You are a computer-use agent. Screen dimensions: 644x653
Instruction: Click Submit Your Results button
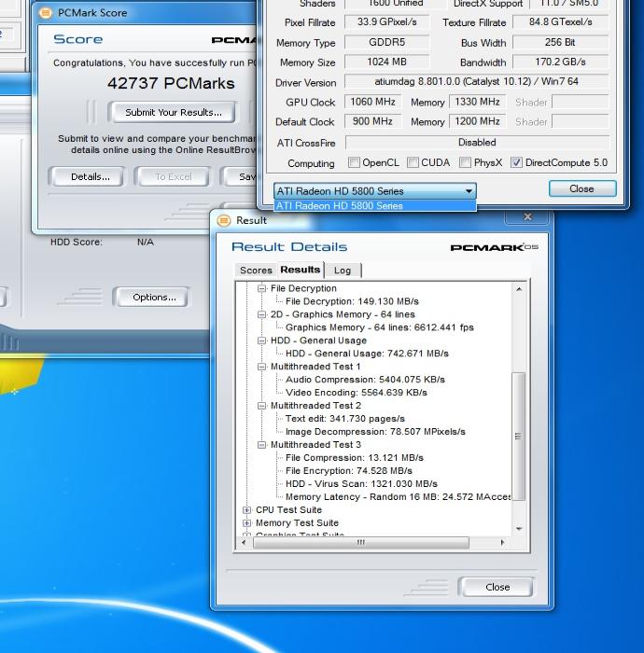pos(174,113)
